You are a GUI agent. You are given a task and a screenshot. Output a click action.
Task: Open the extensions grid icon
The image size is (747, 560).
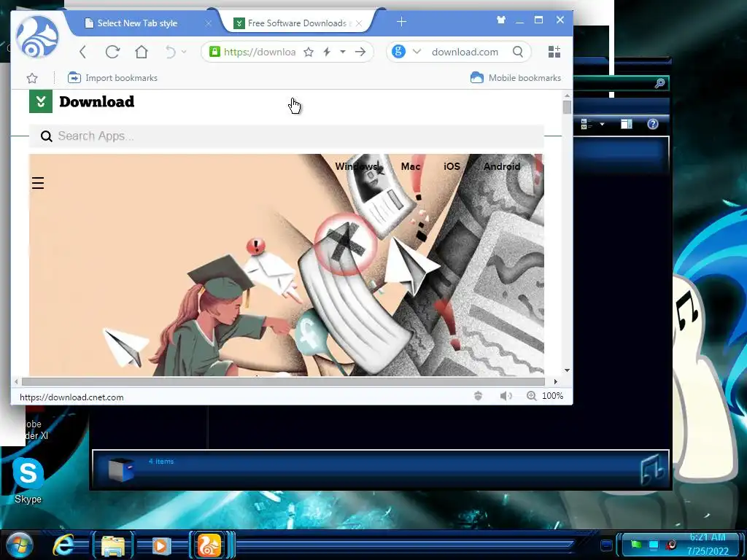coord(554,52)
